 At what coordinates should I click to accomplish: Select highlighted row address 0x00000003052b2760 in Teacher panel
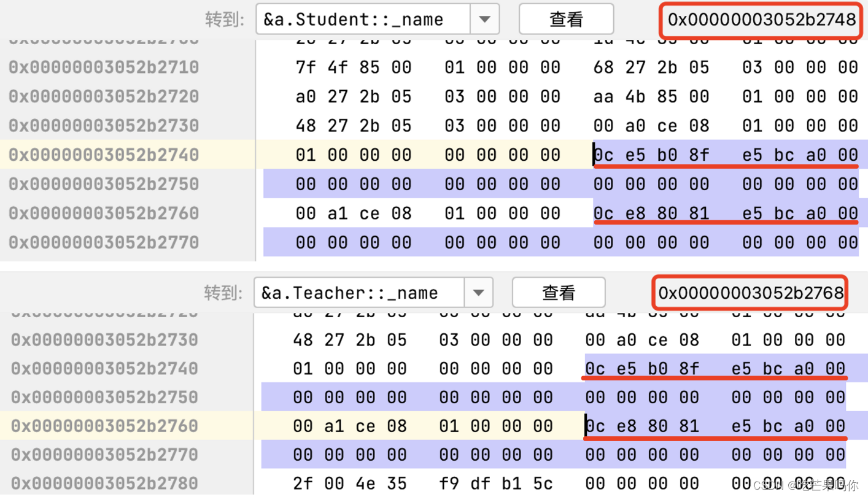[x=104, y=426]
